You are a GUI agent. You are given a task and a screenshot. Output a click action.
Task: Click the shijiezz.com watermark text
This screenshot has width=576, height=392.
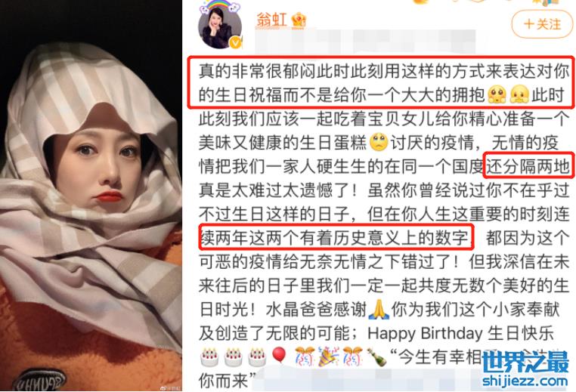pyautogui.click(x=525, y=381)
